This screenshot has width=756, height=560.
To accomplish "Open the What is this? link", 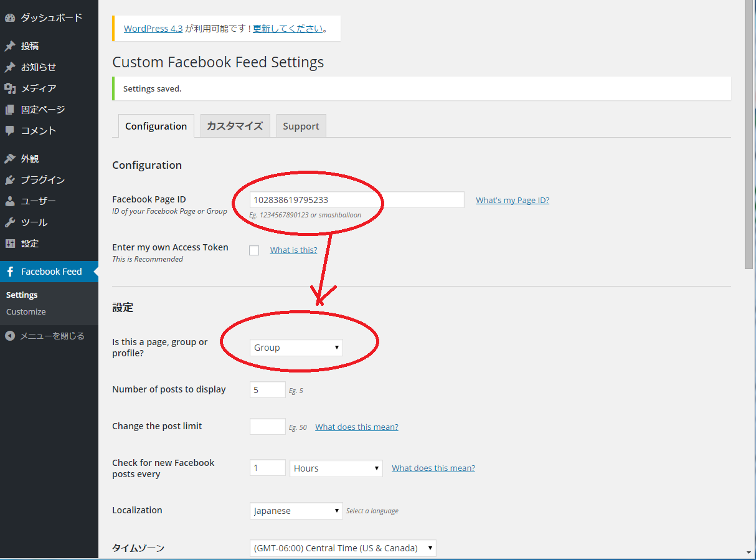I will pos(293,250).
